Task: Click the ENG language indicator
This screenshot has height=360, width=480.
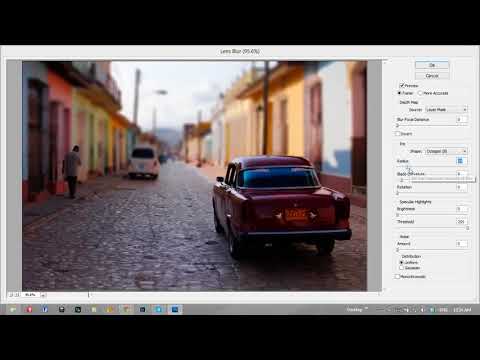Action: pos(443,310)
